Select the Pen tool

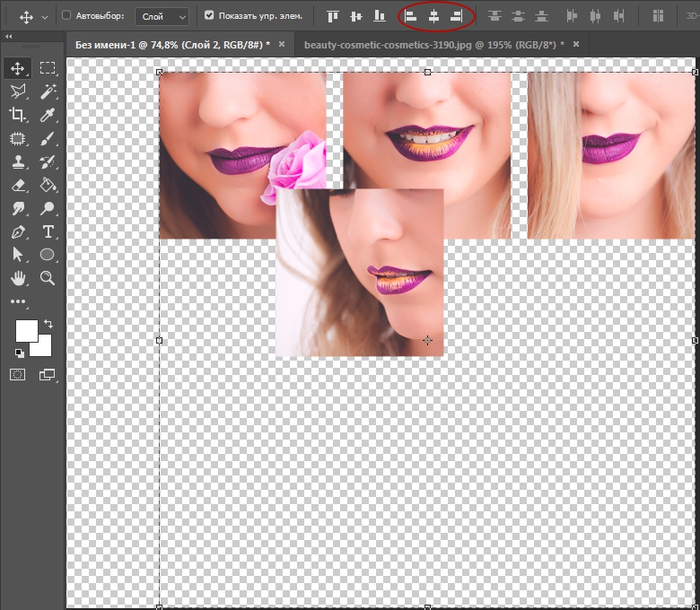pyautogui.click(x=17, y=231)
